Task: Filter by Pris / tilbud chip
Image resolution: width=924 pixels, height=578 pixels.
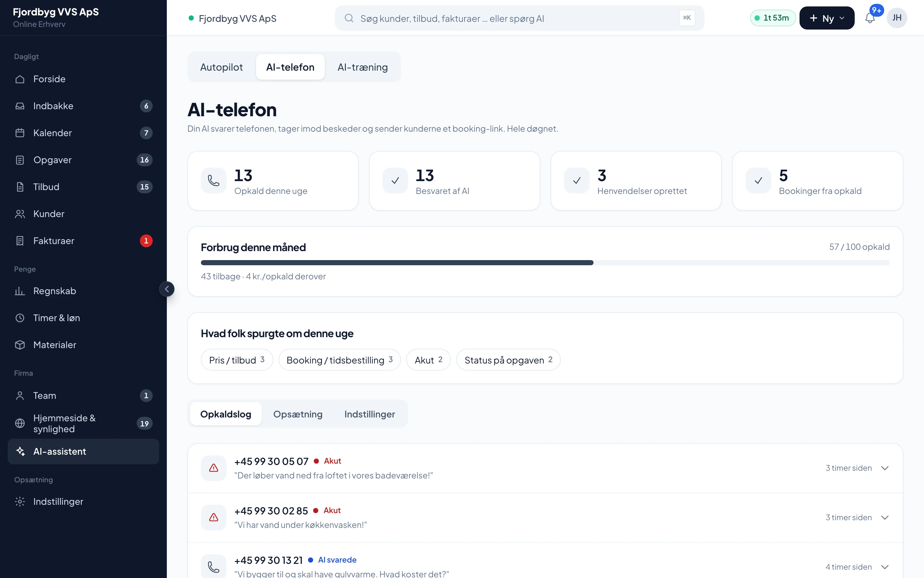Action: [x=237, y=360]
